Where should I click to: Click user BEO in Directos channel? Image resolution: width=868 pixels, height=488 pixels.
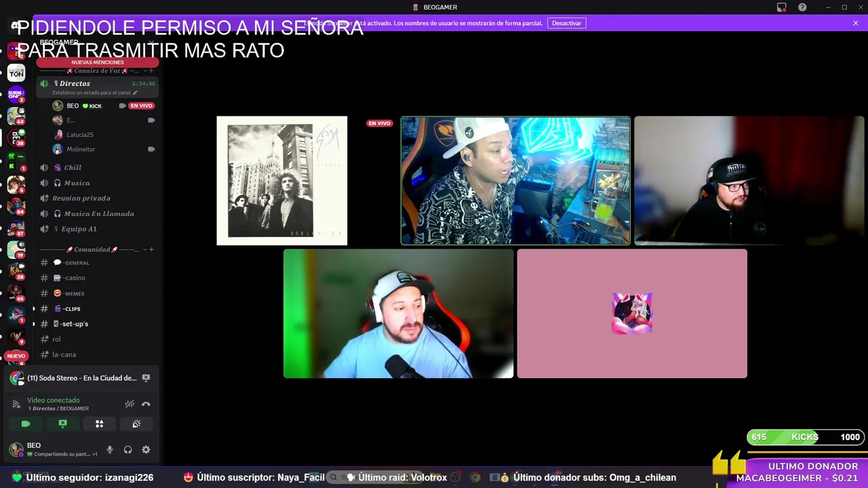pos(73,106)
